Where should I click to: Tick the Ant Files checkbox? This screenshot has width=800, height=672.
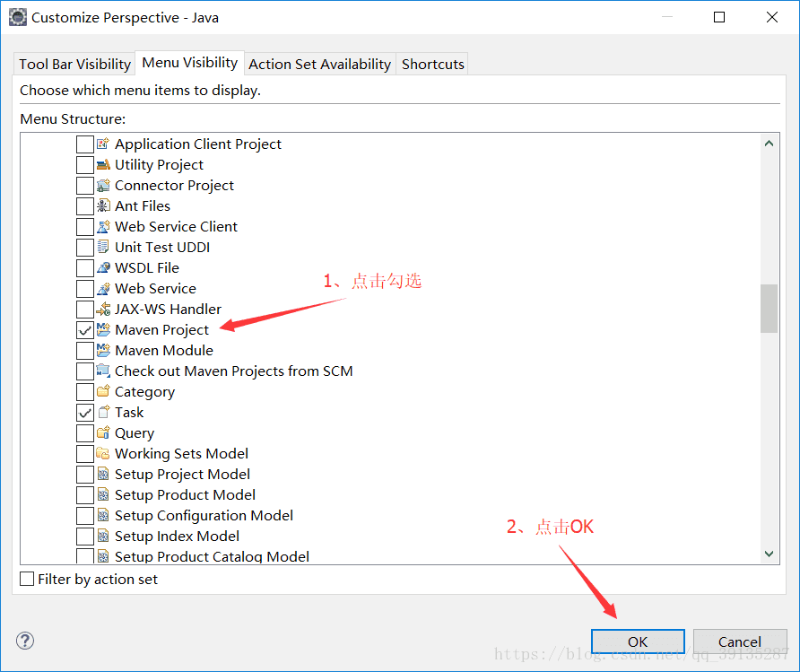pyautogui.click(x=85, y=206)
